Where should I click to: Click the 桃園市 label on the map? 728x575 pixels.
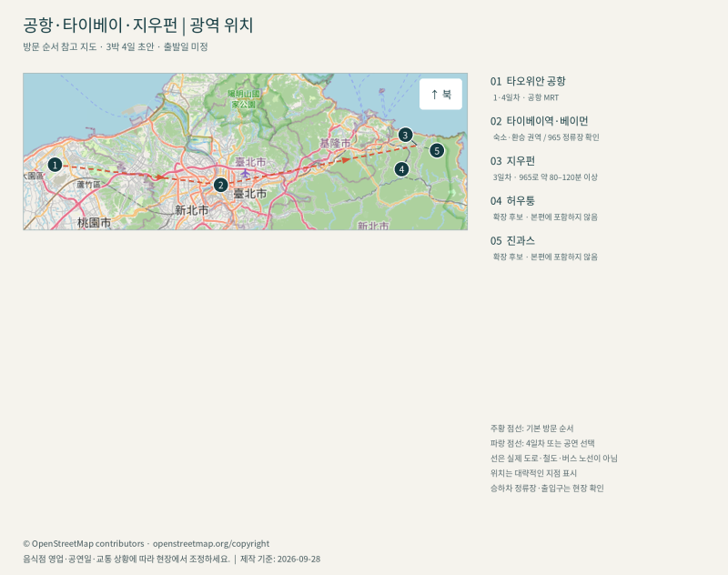(95, 223)
